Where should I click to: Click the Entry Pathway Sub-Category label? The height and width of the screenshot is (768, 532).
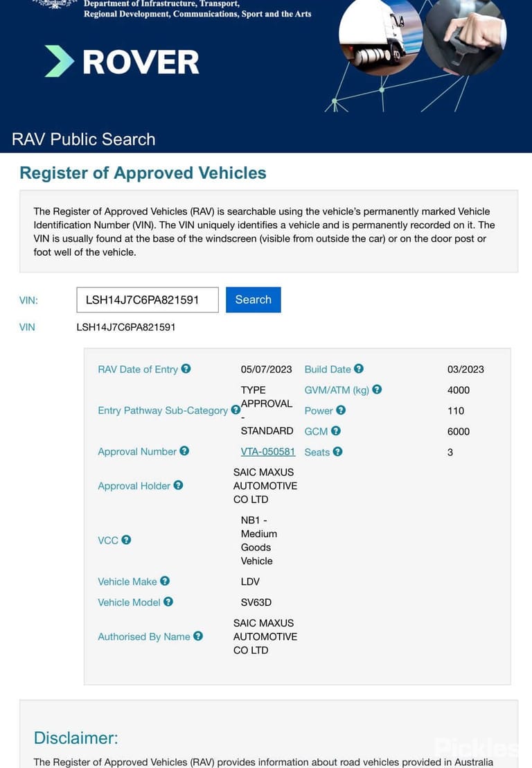click(163, 410)
